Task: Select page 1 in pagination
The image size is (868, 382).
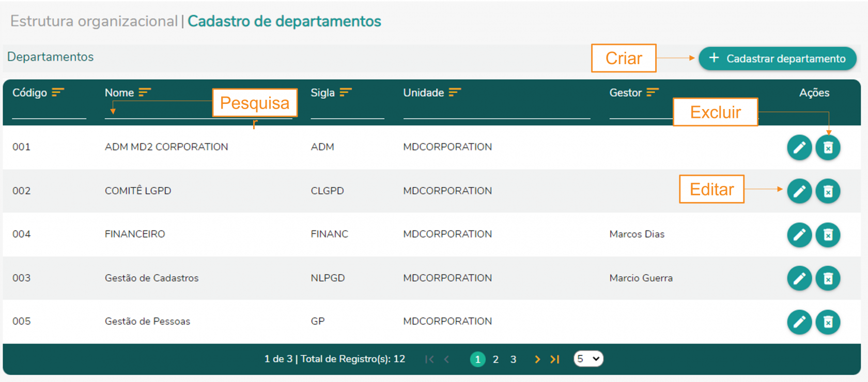Action: (477, 359)
